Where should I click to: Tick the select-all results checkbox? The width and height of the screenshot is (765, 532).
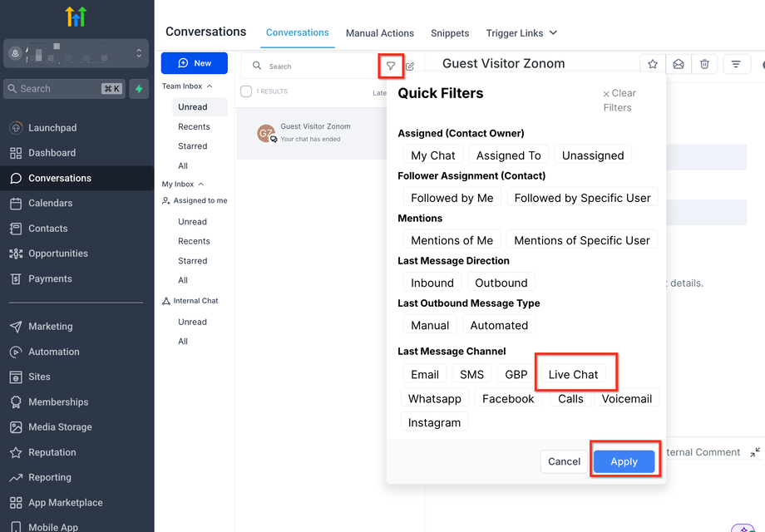(x=246, y=91)
